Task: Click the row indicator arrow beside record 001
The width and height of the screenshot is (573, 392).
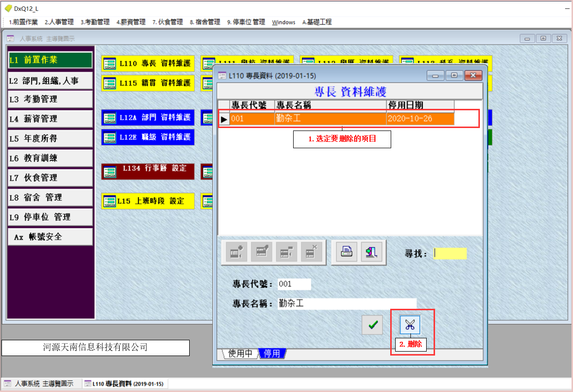Action: [x=224, y=119]
